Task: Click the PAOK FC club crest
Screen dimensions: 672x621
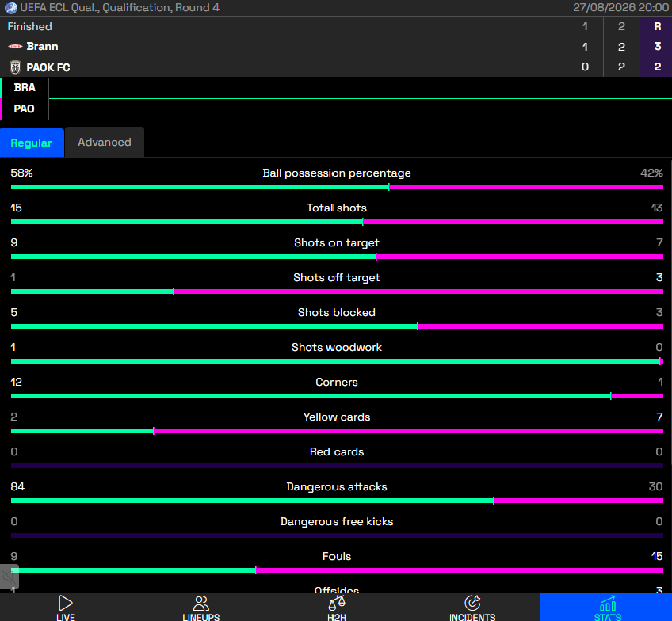Action: pos(15,67)
